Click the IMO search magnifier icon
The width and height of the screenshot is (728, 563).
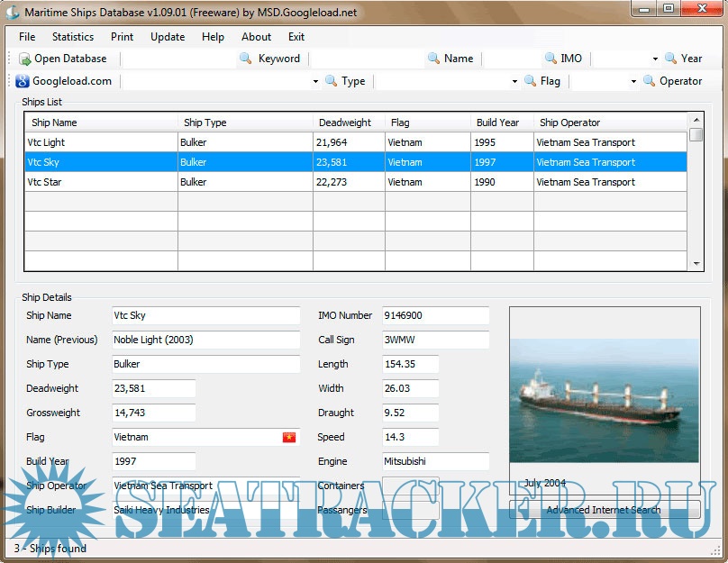pos(551,59)
